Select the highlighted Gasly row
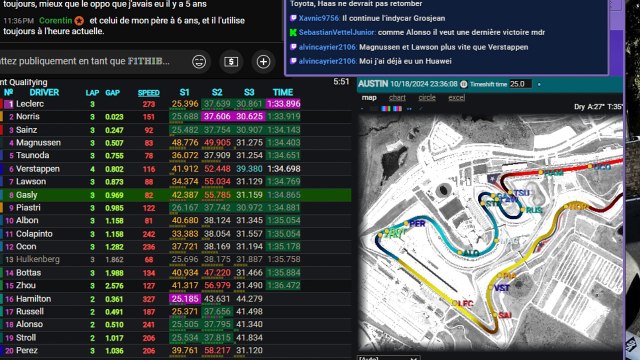Screen dimensions: 640x360 click(176, 195)
